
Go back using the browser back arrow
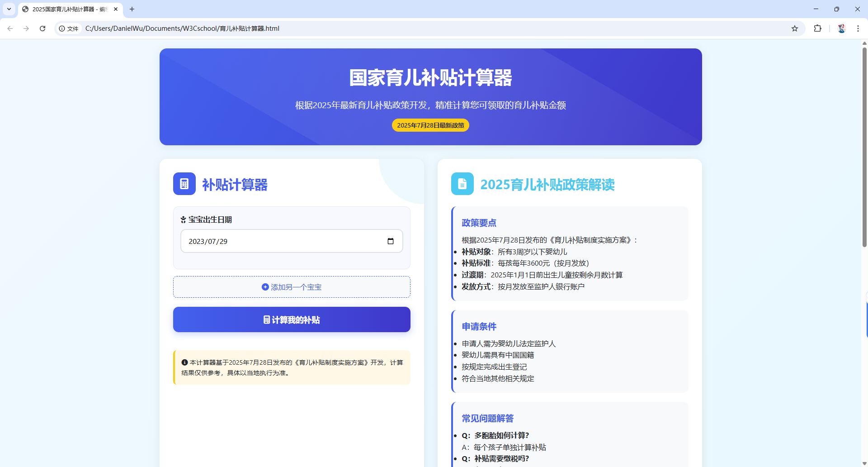click(10, 29)
